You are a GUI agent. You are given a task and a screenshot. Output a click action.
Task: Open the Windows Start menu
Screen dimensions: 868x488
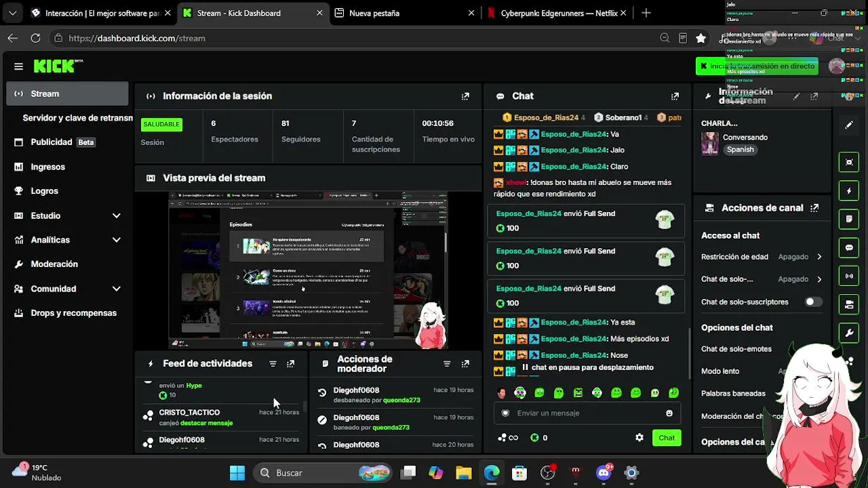pos(237,473)
